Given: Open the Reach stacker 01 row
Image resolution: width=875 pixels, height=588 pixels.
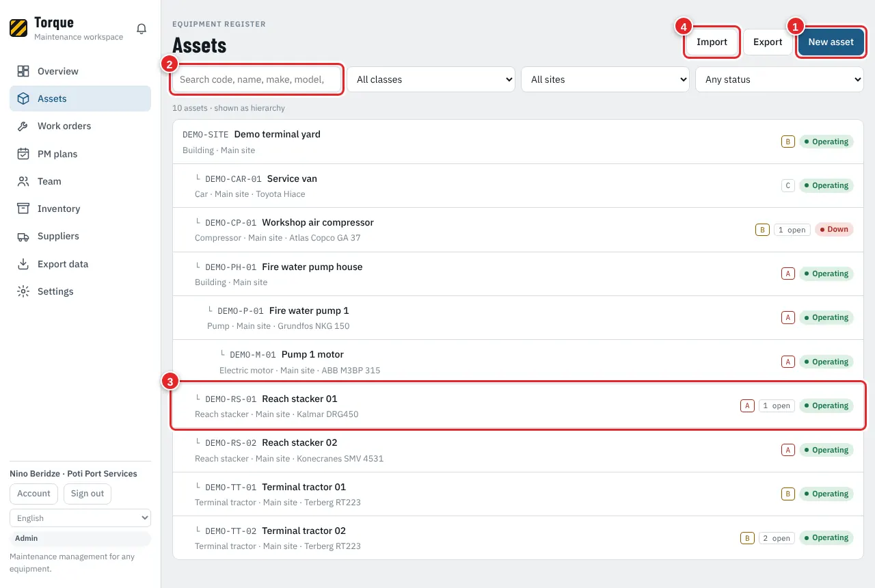Looking at the screenshot, I should pos(518,405).
